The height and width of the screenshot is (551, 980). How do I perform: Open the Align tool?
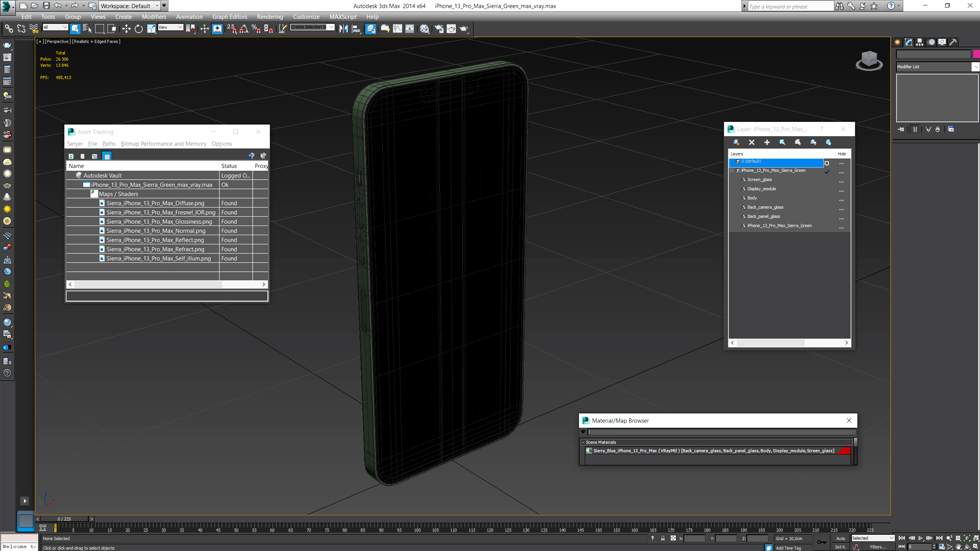tap(356, 29)
